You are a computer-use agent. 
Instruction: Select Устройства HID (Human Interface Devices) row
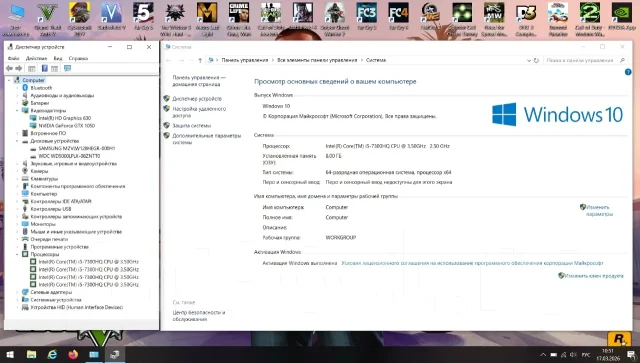point(77,307)
